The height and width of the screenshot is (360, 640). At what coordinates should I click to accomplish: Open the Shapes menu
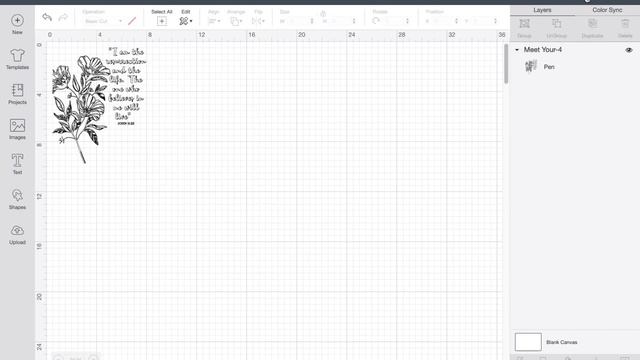(17, 199)
